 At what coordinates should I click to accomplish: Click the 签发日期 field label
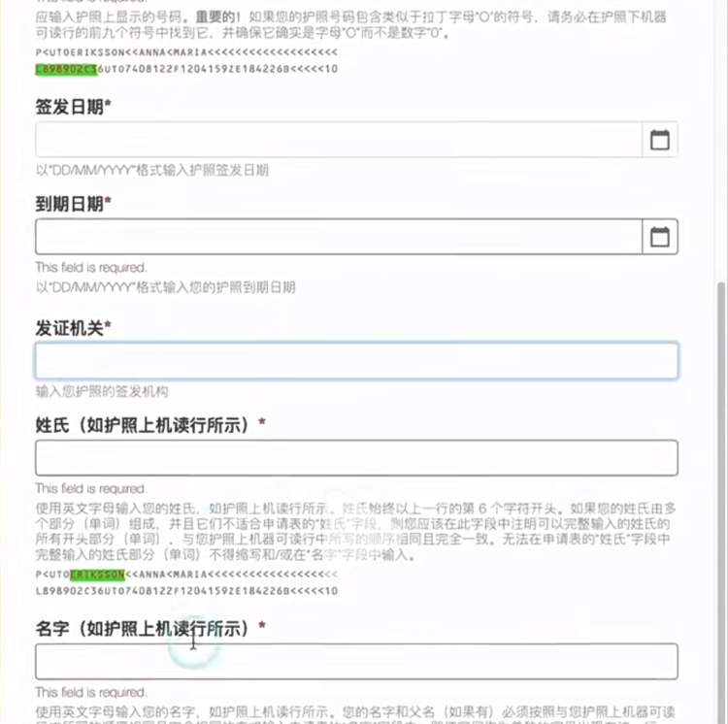click(73, 107)
